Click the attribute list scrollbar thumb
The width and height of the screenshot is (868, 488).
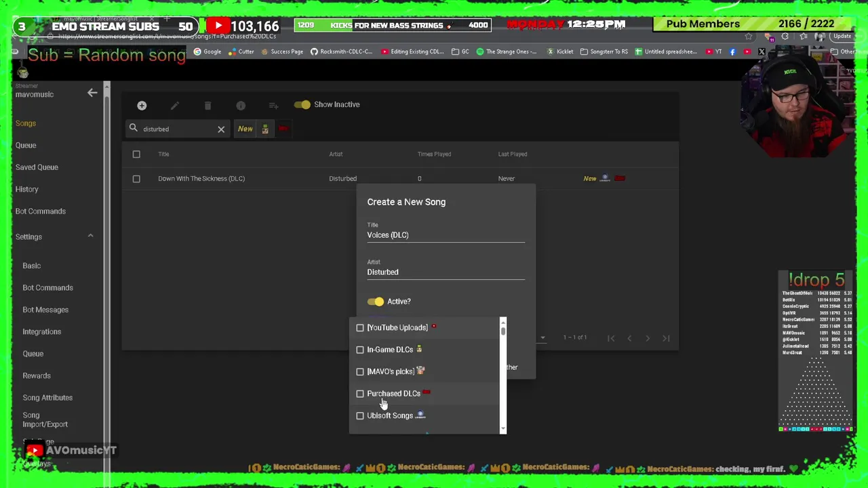click(x=503, y=331)
